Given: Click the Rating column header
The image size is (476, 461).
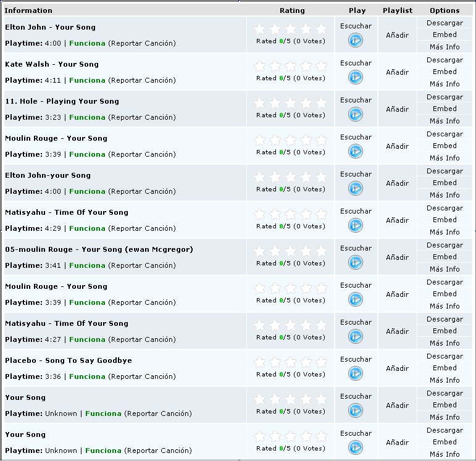Looking at the screenshot, I should 292,10.
